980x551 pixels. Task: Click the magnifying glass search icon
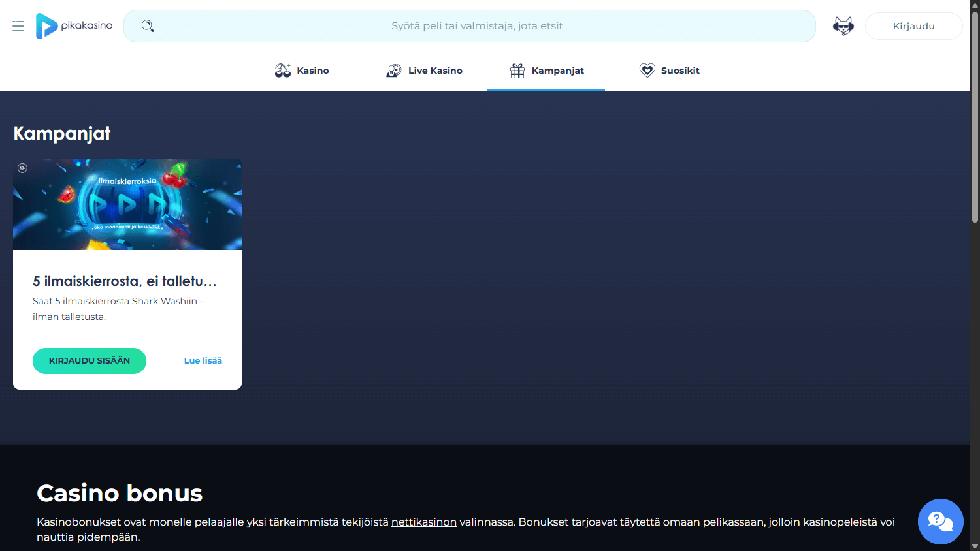tap(148, 26)
